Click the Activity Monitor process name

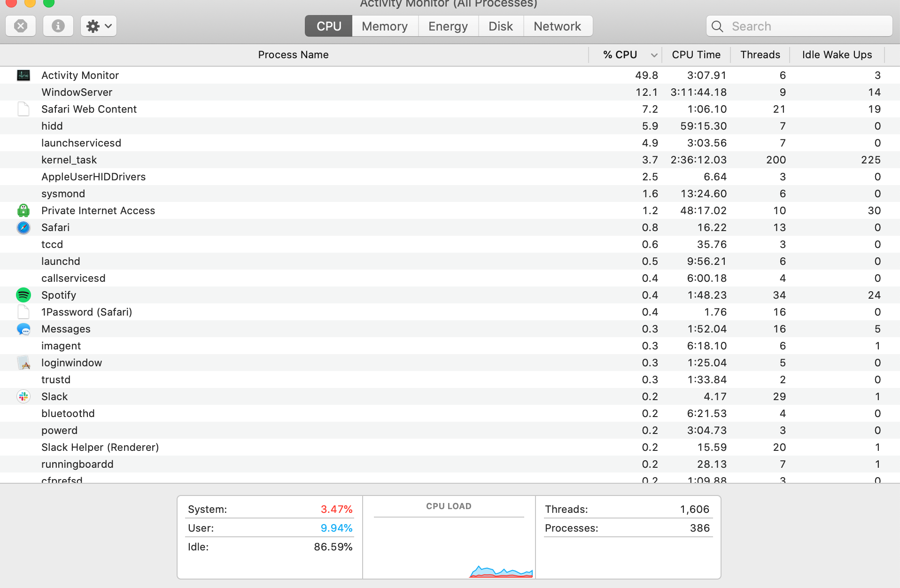[x=80, y=75]
